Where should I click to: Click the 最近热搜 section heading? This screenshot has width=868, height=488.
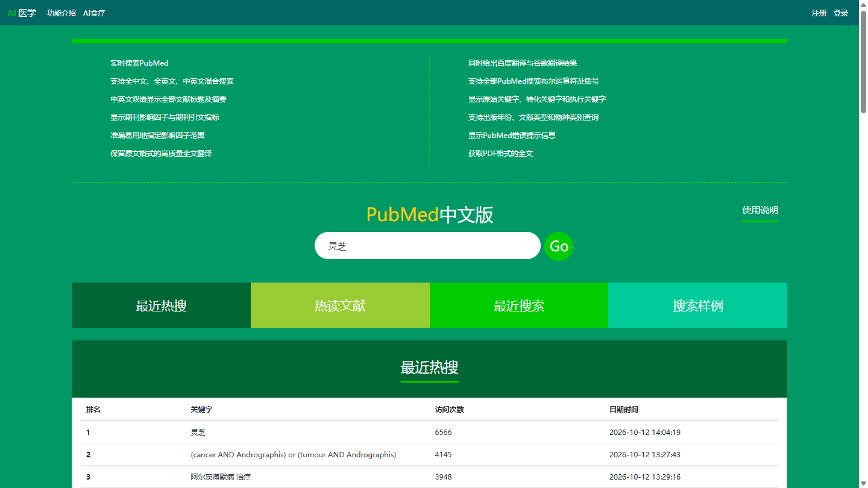click(x=429, y=368)
